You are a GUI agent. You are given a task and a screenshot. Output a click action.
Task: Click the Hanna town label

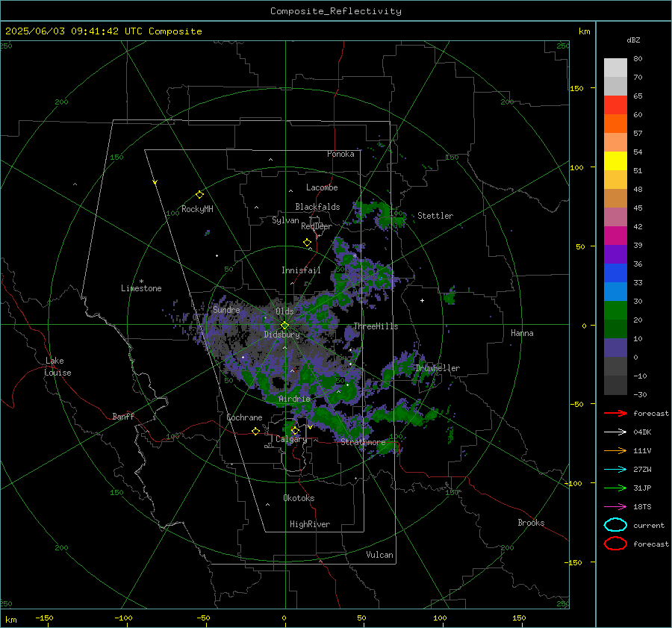[x=522, y=333]
